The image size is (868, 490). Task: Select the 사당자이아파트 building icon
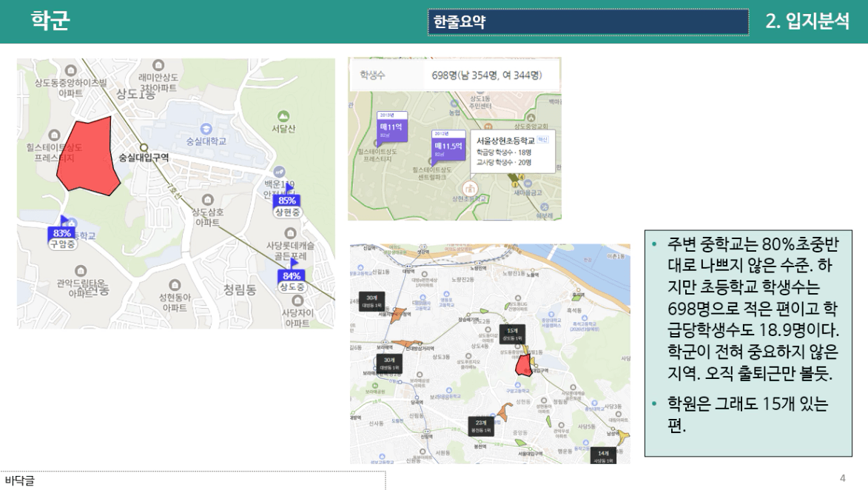(297, 301)
